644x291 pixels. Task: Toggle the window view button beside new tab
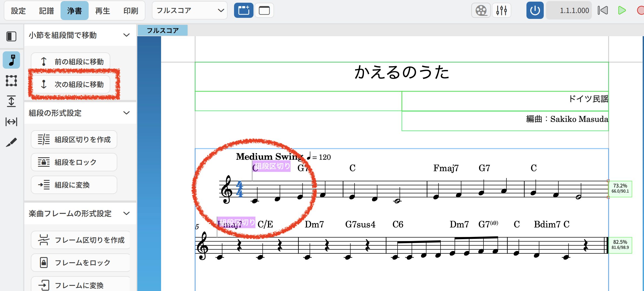click(264, 11)
